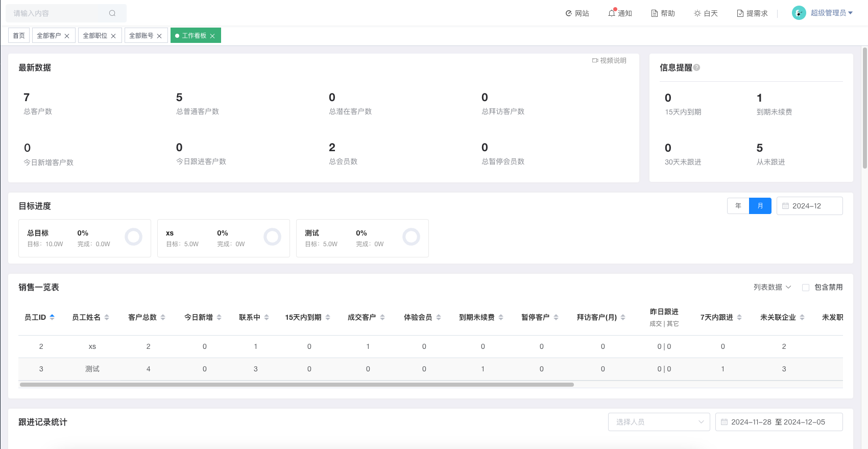This screenshot has height=449, width=868.
Task: Click the search magnifier icon
Action: pos(112,13)
